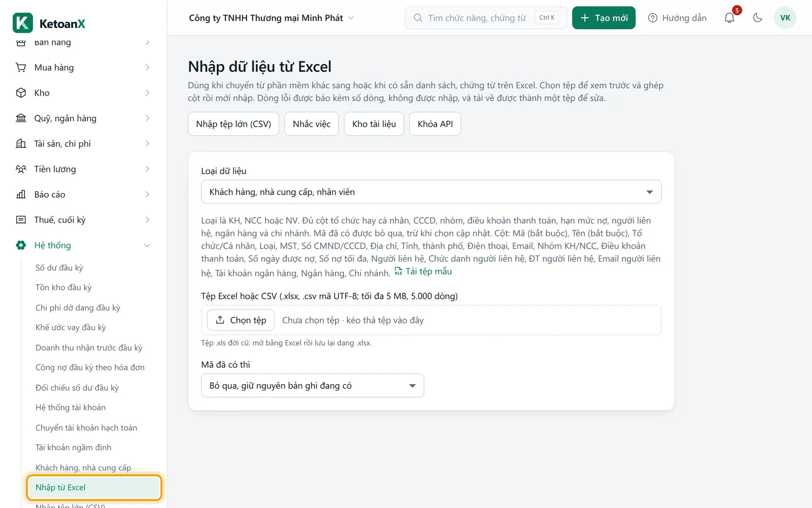812x508 pixels.
Task: Open Kho tài liệu button
Action: pos(374,124)
